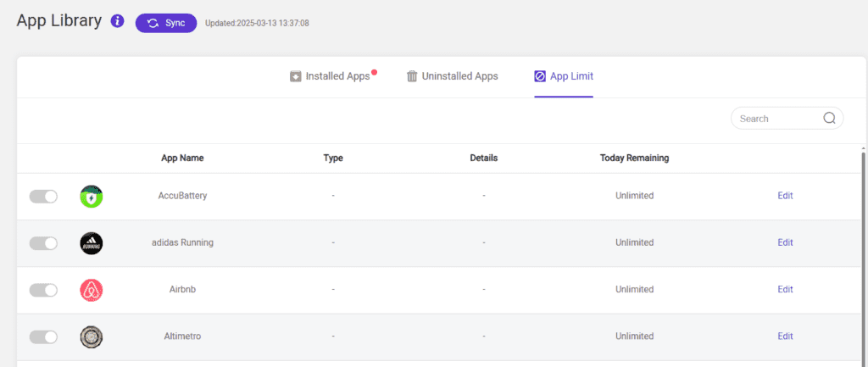Open Edit for Airbnb
Image resolution: width=868 pixels, height=367 pixels.
[x=785, y=289]
